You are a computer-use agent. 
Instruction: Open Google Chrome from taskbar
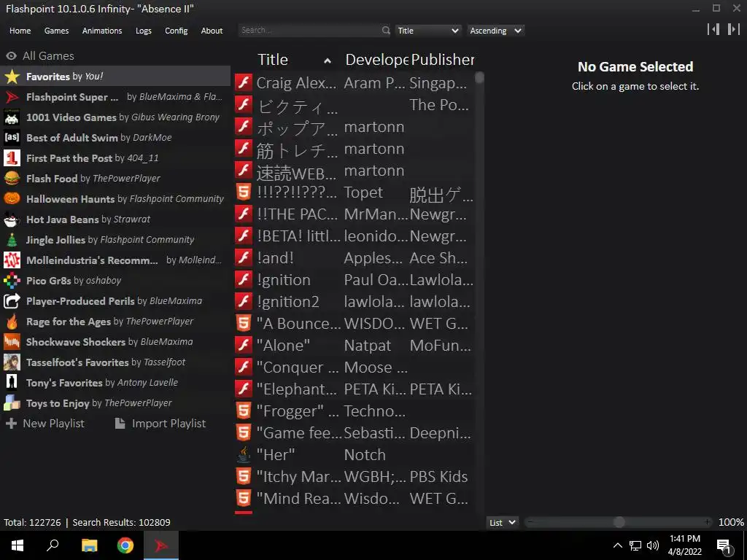tap(125, 545)
